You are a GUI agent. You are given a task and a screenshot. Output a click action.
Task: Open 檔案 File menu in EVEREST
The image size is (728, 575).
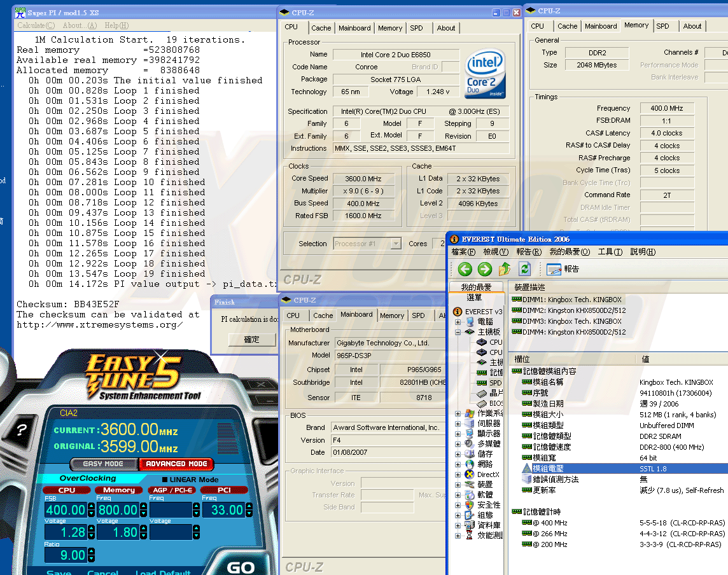coord(463,251)
